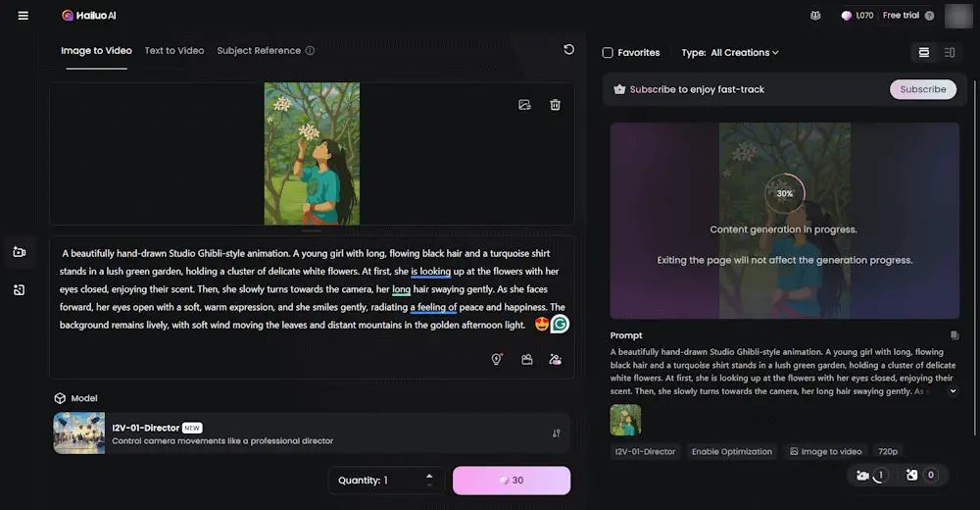The width and height of the screenshot is (980, 510).
Task: Click the uploaded girl image preview
Action: tap(312, 154)
